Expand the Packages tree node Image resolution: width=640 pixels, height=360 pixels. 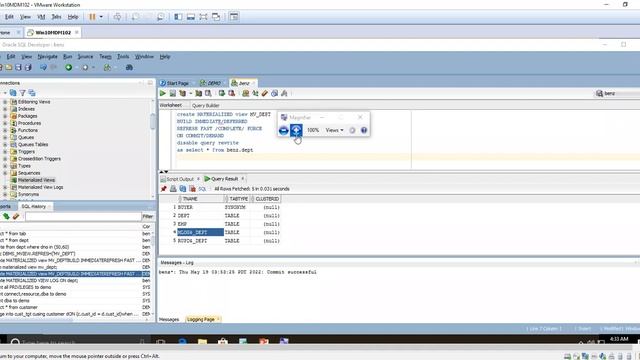pyautogui.click(x=5, y=116)
